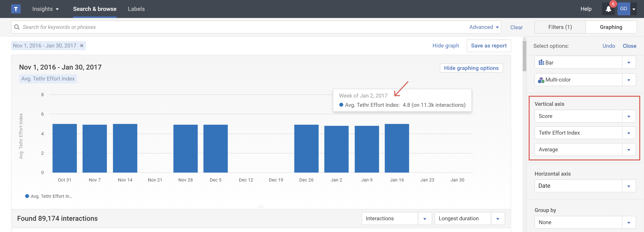Open the Group by None dropdown
The height and width of the screenshot is (232, 644).
point(585,222)
